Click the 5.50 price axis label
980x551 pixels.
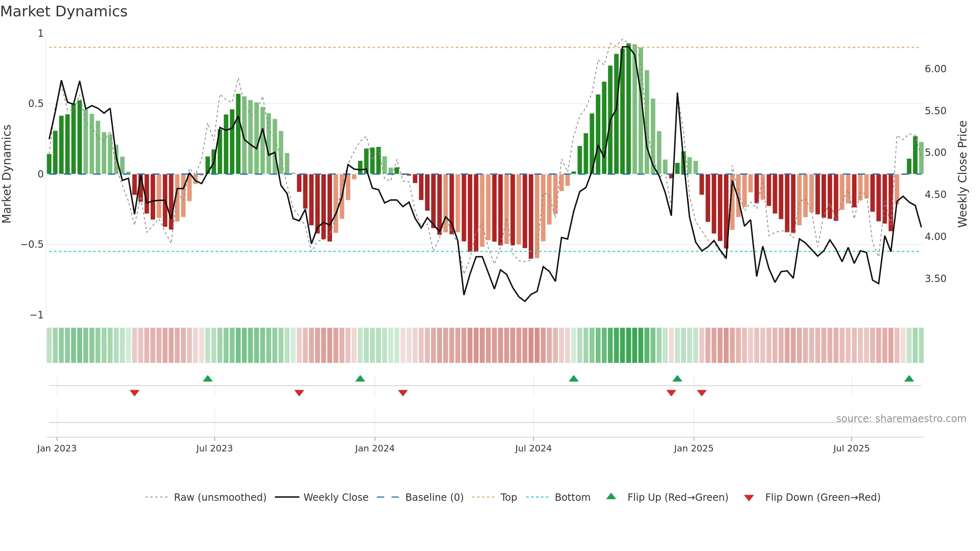(935, 111)
